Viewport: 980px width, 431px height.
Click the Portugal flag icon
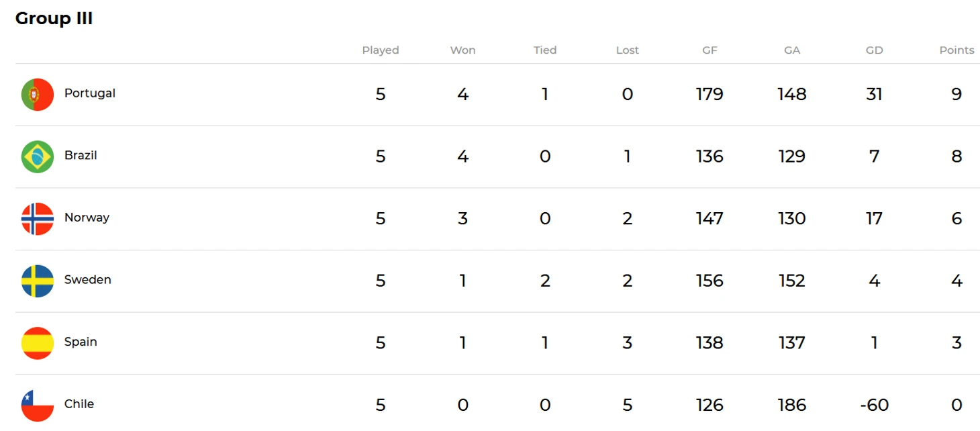click(38, 95)
